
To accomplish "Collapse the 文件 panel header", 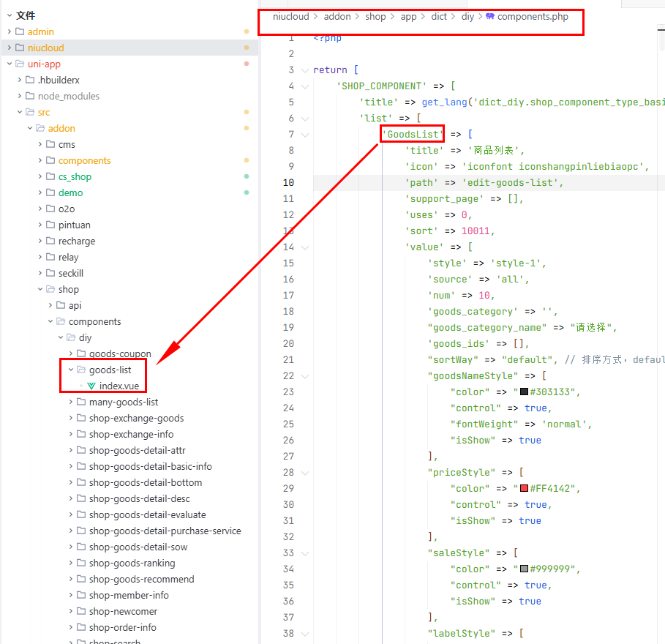I will click(9, 15).
